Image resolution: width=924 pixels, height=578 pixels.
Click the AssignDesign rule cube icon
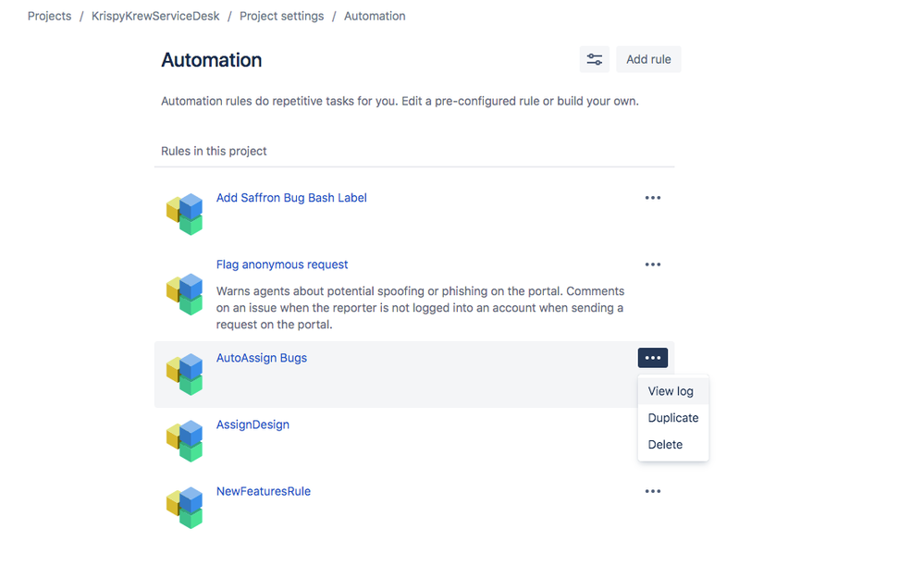[185, 441]
